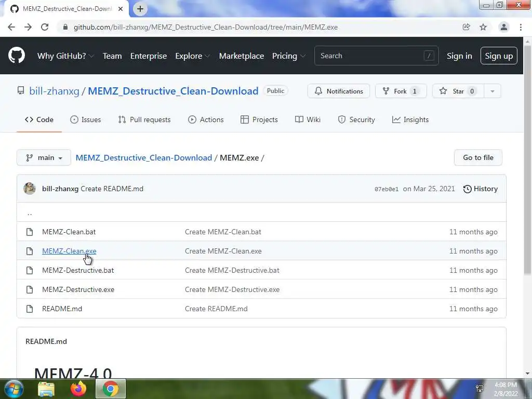Screen dimensions: 532x399
Task: Click bill-zhanxg avatar in commit bar
Action: [x=30, y=189]
